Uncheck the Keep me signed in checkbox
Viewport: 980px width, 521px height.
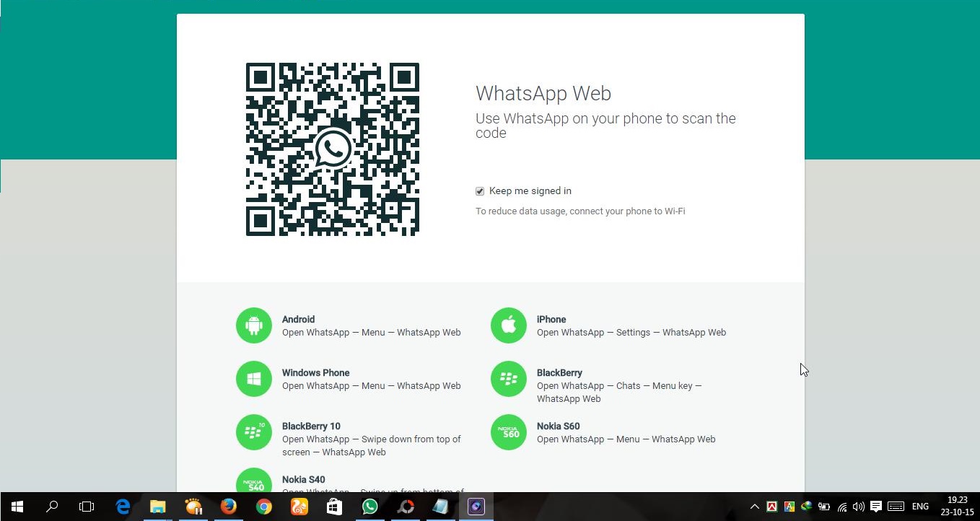coord(480,191)
